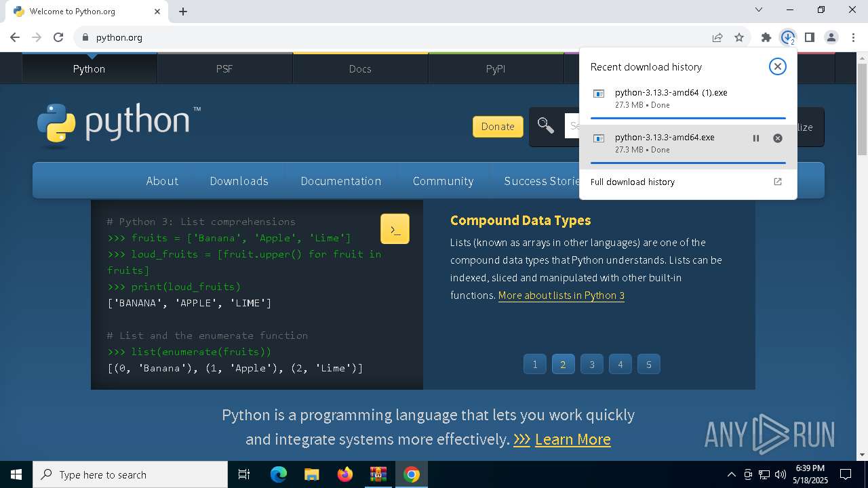Open File Explorer from taskbar
The height and width of the screenshot is (488, 868).
tap(311, 474)
